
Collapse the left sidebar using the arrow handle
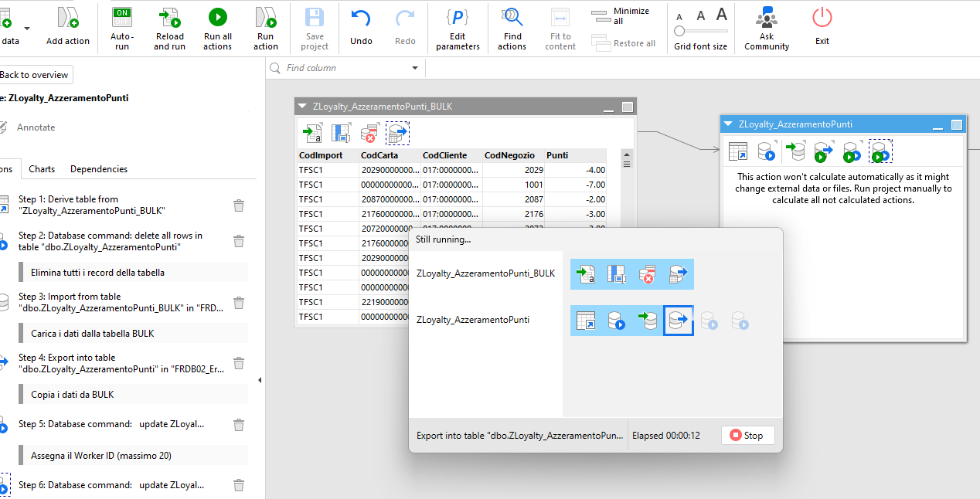click(x=260, y=379)
